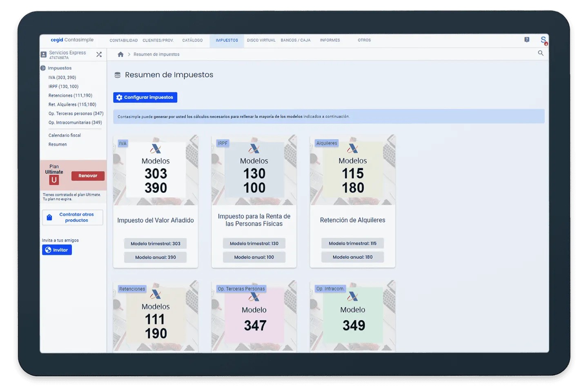Click Contratar otros productos button

click(72, 217)
